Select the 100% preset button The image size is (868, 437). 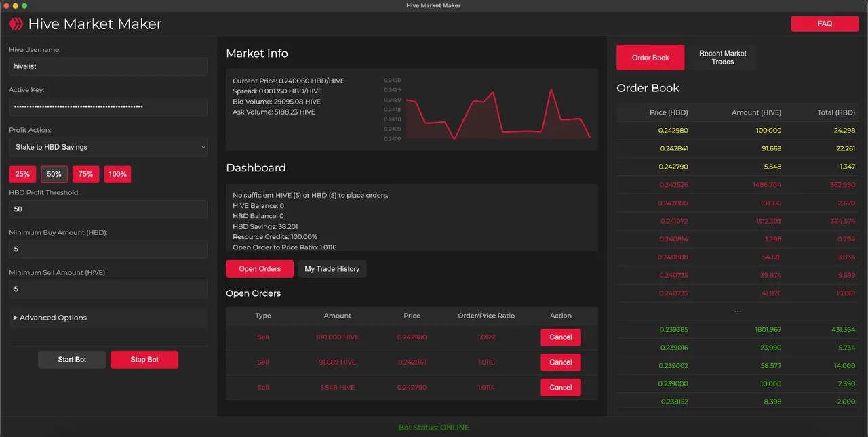(x=117, y=174)
